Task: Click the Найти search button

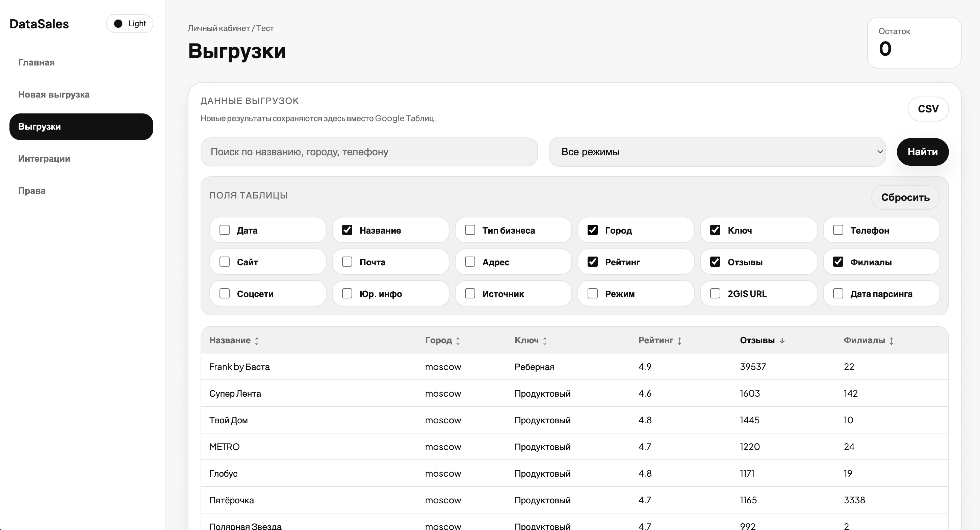Action: 923,152
